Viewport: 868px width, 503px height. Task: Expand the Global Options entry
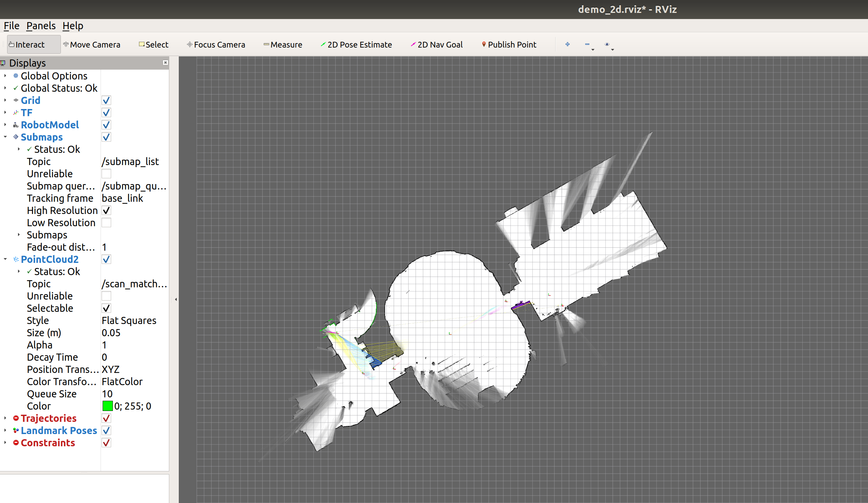5,76
